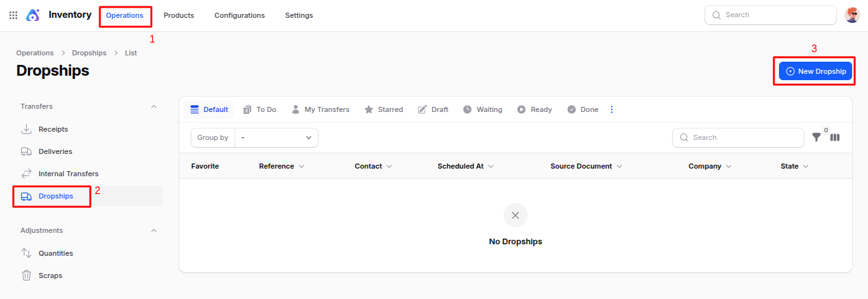Open the Operations menu
Viewport: 868px width, 299px height.
click(125, 15)
